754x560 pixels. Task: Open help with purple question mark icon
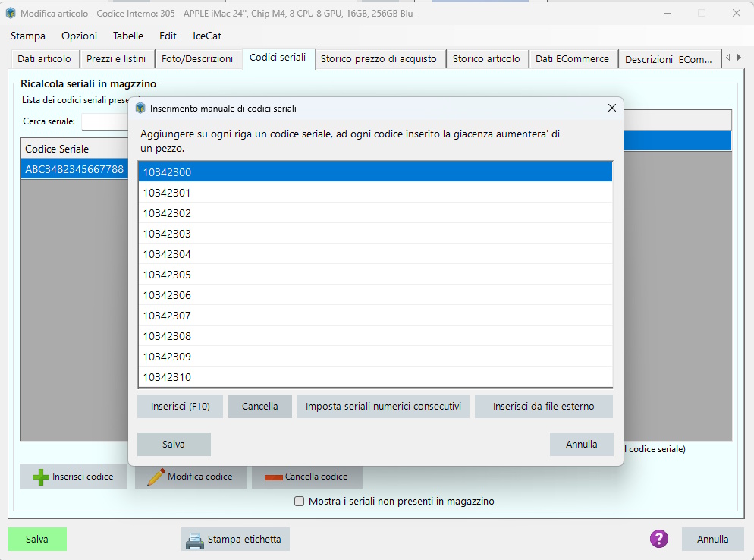point(658,539)
